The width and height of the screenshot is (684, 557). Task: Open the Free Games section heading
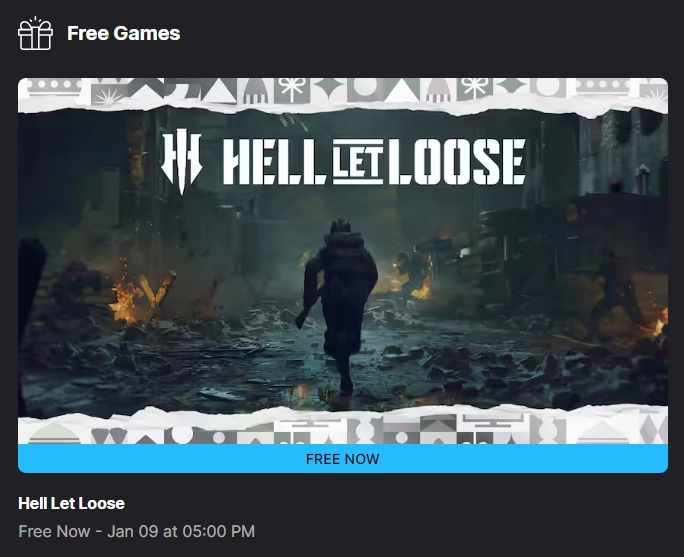(x=123, y=34)
